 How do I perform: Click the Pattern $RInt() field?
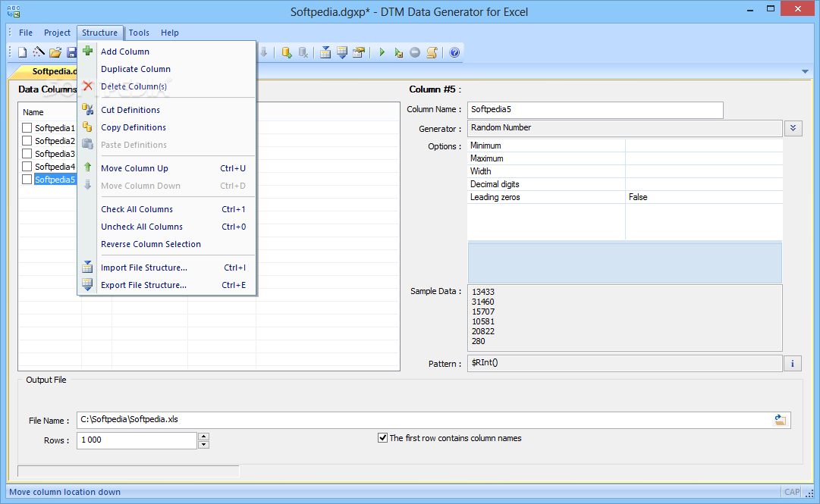point(624,363)
